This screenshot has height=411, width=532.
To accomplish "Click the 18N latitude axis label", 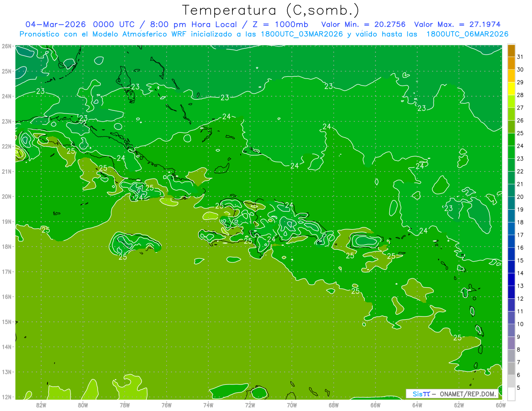I will (x=7, y=247).
